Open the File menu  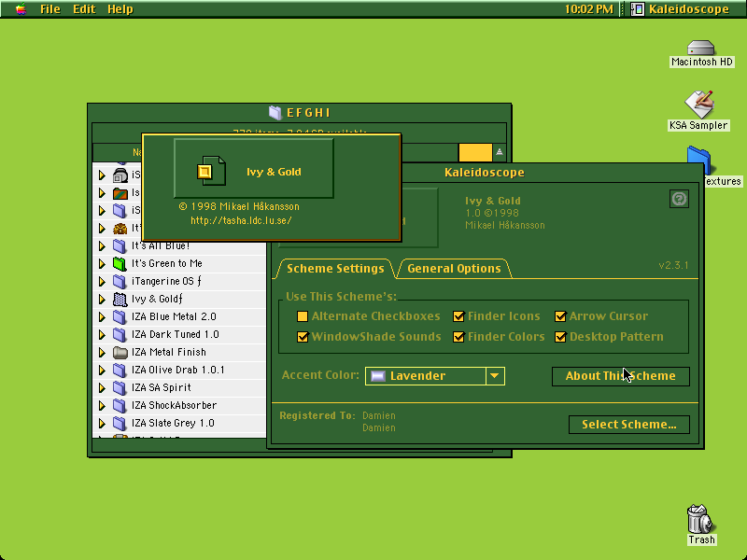tap(50, 9)
